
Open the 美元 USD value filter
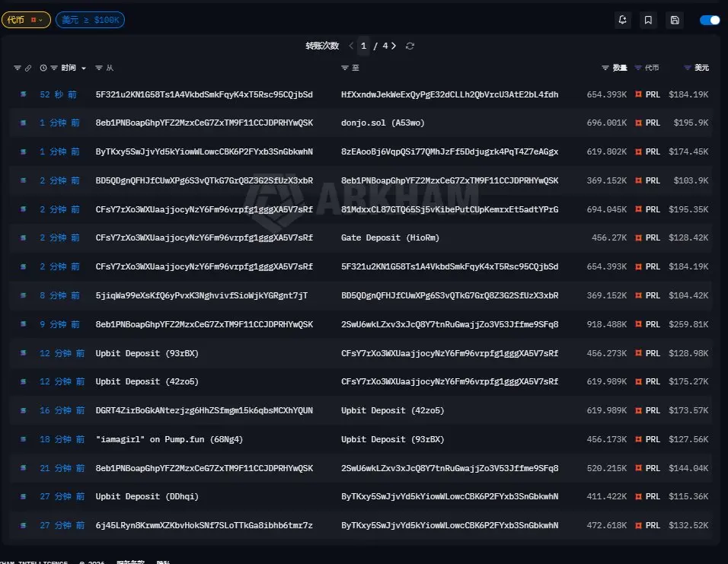(x=688, y=68)
